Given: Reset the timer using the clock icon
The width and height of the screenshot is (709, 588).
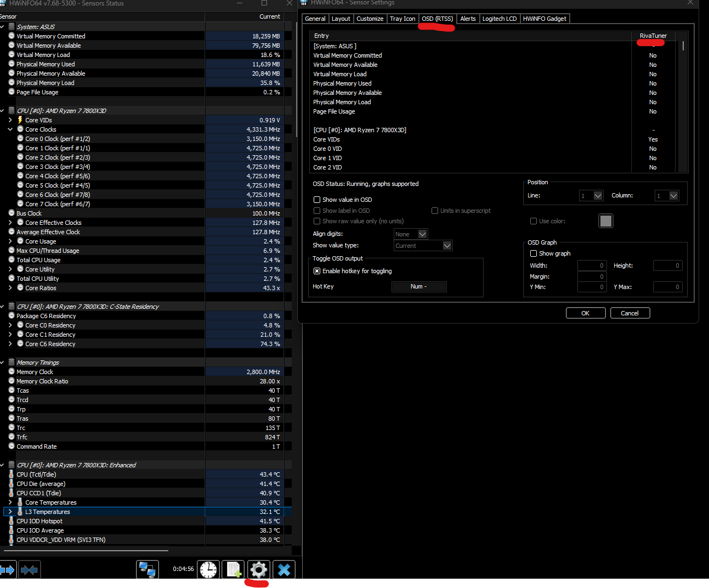Looking at the screenshot, I should [208, 569].
